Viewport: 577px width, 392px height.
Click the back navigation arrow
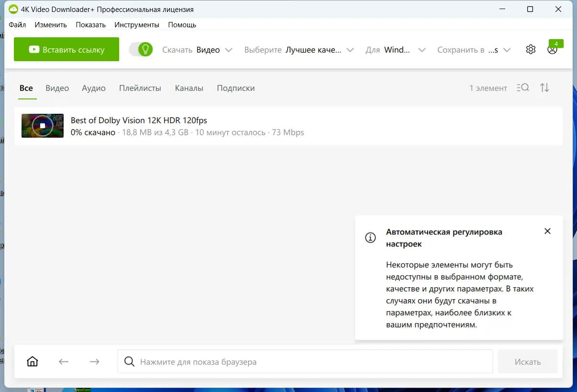click(x=63, y=361)
